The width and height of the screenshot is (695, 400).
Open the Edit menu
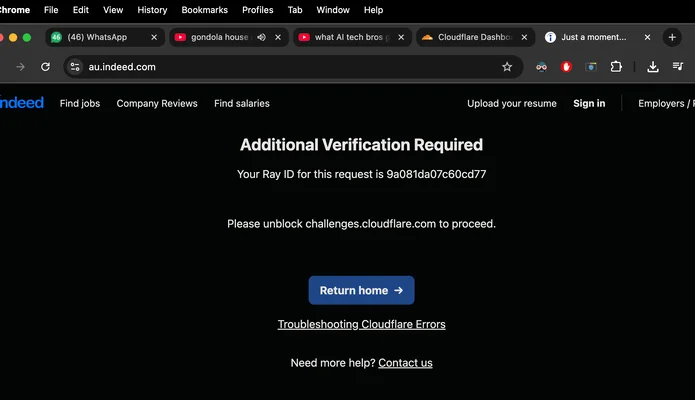(81, 10)
